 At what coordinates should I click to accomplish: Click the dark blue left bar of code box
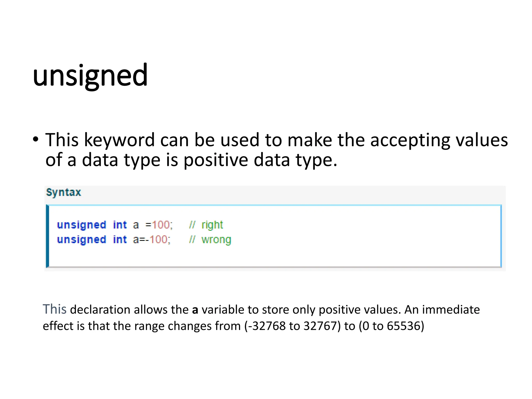coord(48,236)
